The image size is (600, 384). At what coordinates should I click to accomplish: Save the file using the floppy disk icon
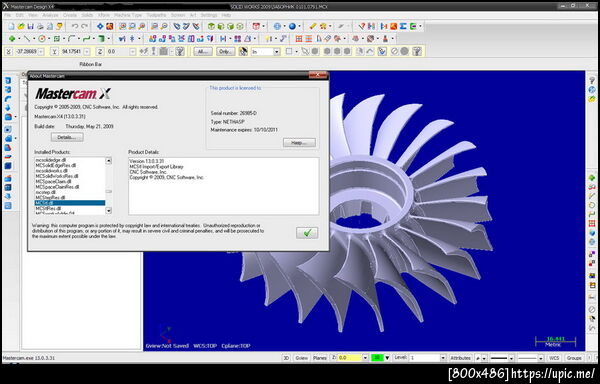[31, 26]
